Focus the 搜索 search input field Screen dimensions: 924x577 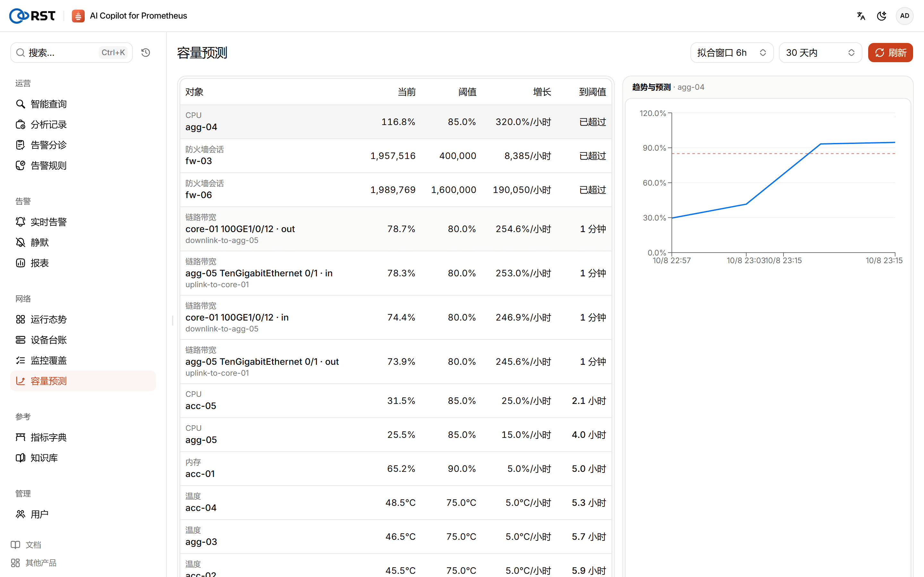tap(72, 53)
